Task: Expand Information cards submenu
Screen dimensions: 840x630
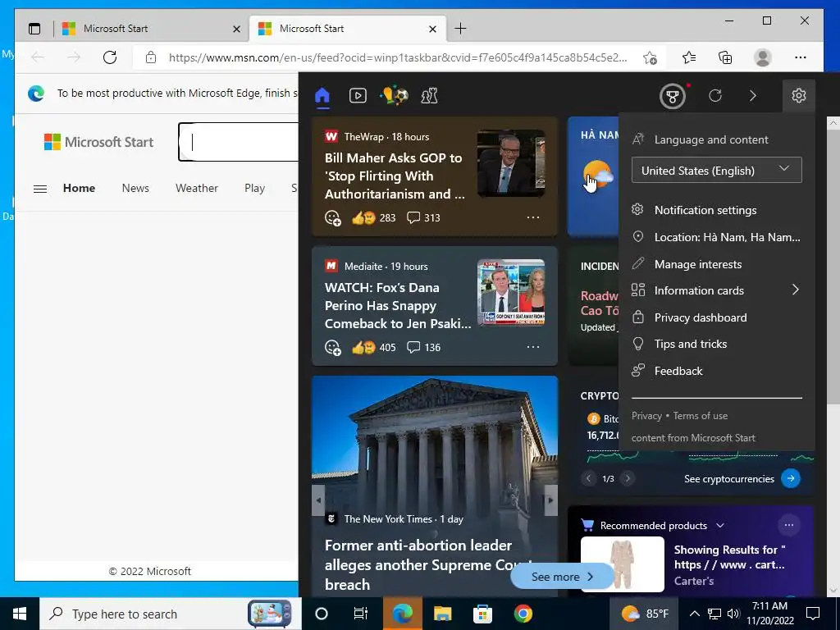Action: click(x=796, y=290)
